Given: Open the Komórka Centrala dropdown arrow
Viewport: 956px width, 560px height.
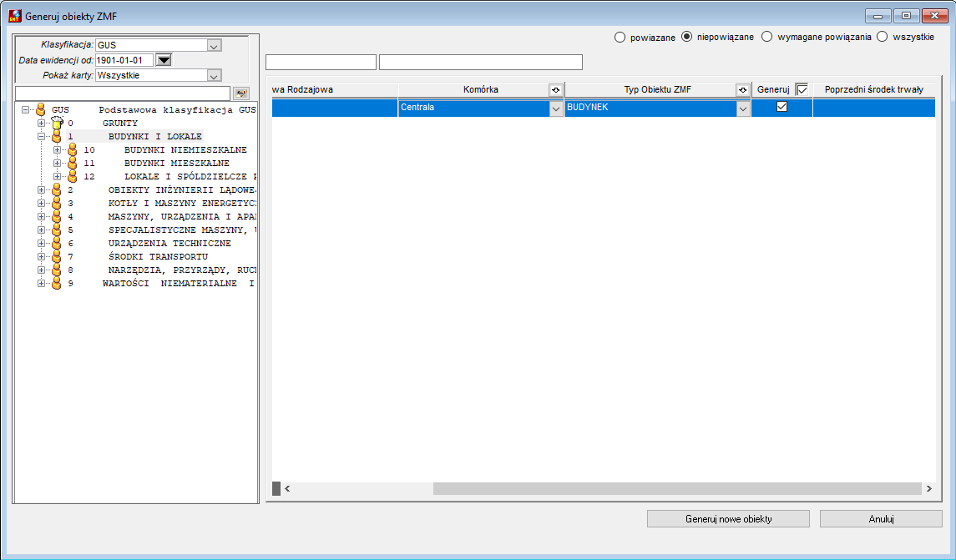Looking at the screenshot, I should point(556,109).
